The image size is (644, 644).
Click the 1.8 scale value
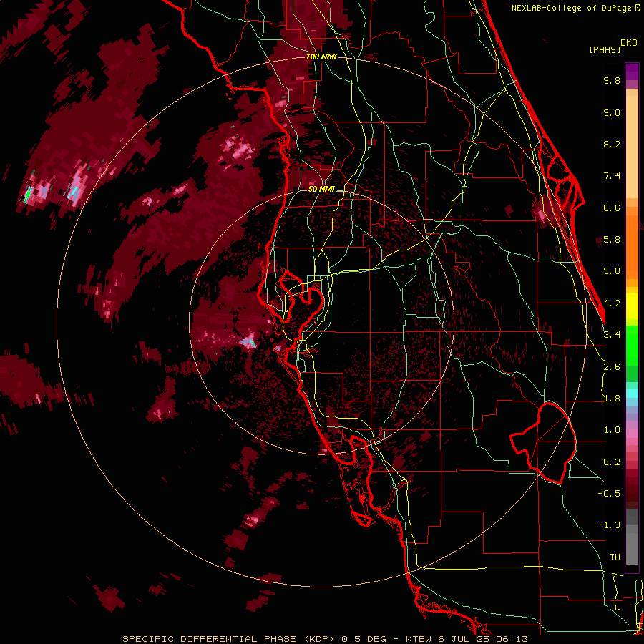coord(612,399)
